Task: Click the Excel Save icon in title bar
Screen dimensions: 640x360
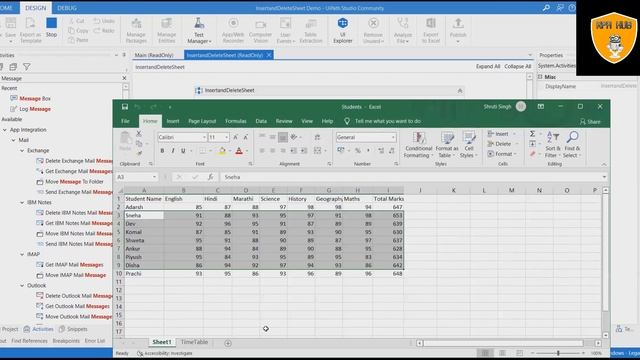Action: pyautogui.click(x=125, y=107)
